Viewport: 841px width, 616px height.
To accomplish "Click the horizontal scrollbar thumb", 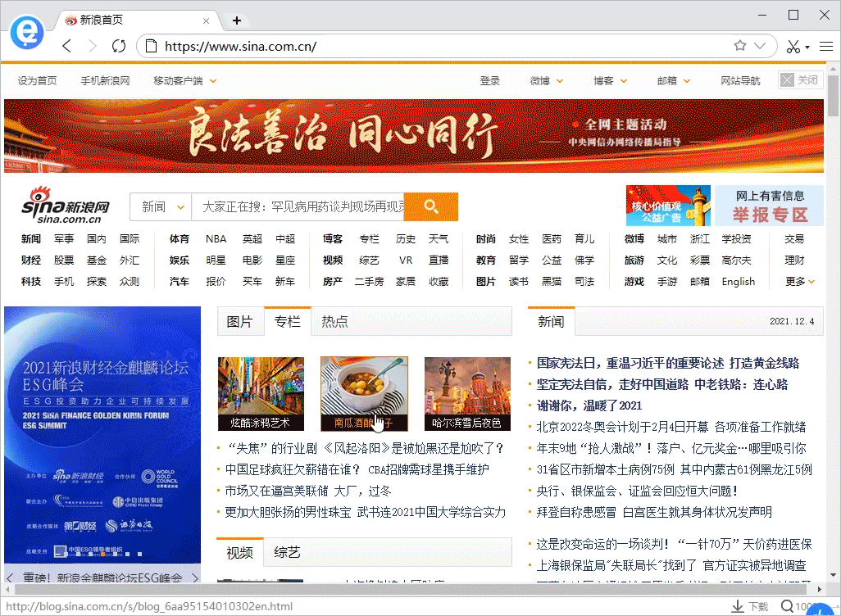I will pos(412,589).
